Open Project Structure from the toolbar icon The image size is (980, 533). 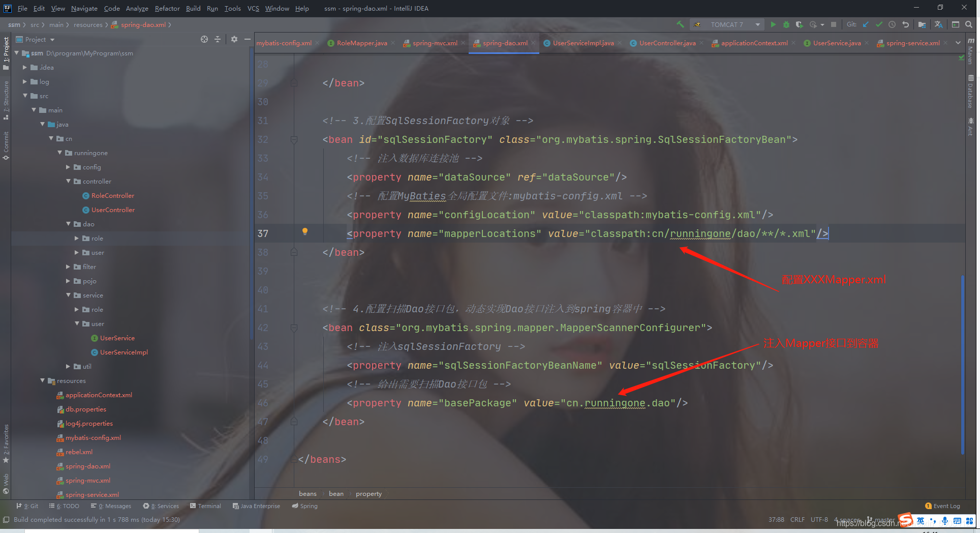(922, 24)
